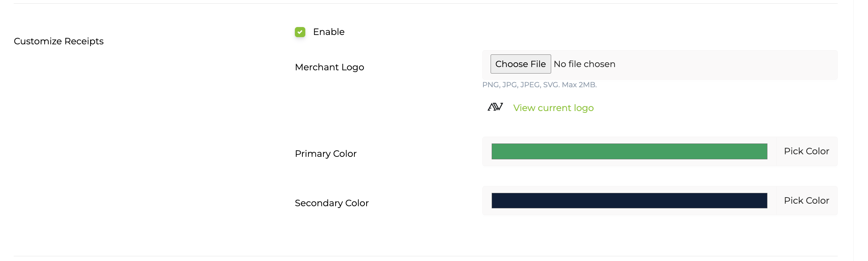The height and width of the screenshot is (261, 868).
Task: Click the word "logo" in the green link
Action: click(584, 108)
